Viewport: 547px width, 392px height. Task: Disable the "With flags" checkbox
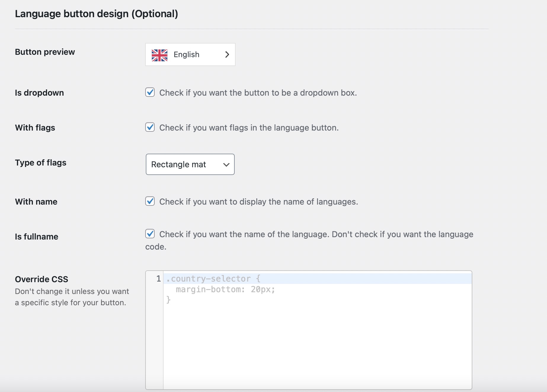[x=150, y=127]
